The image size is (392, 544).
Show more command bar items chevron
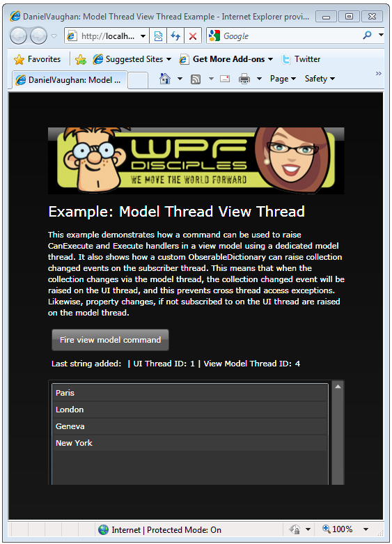pos(379,74)
